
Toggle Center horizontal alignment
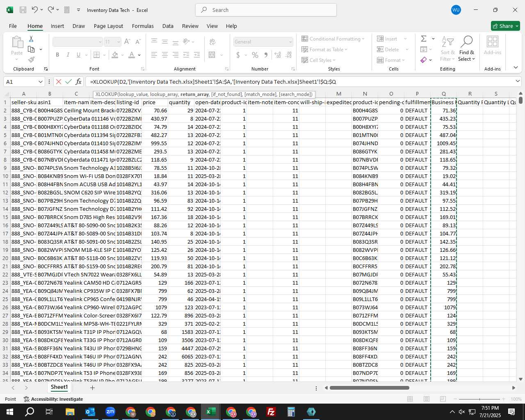(x=165, y=55)
